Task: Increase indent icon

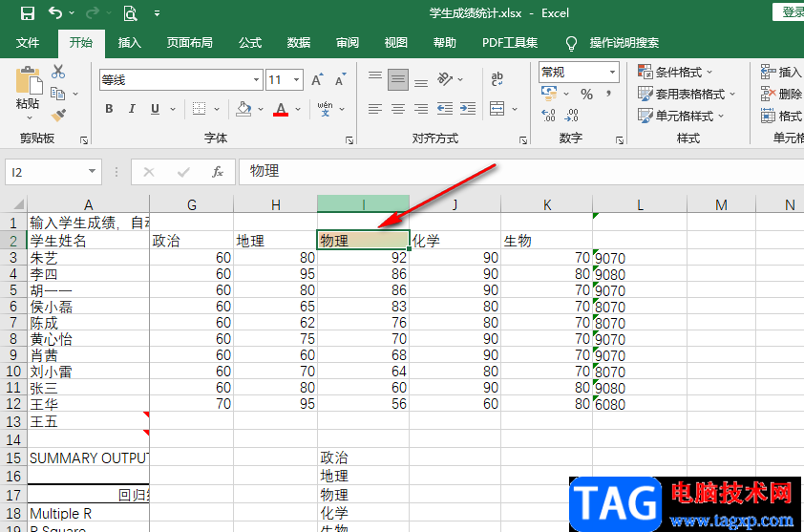Action: pyautogui.click(x=468, y=109)
